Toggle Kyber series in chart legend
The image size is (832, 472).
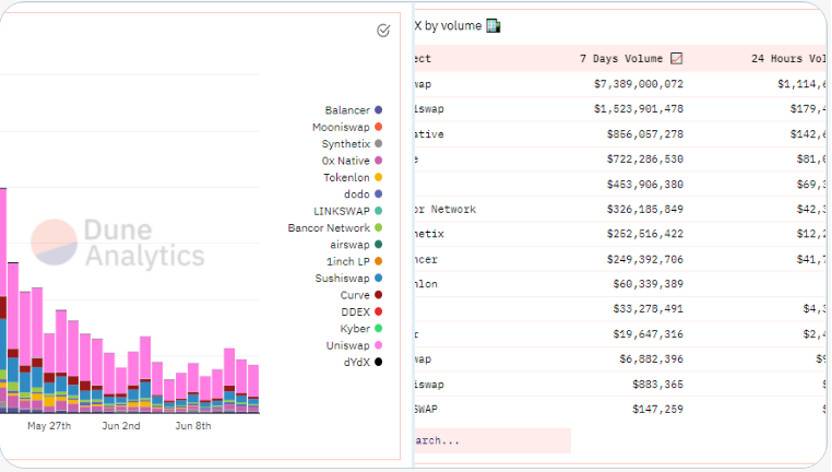point(355,328)
